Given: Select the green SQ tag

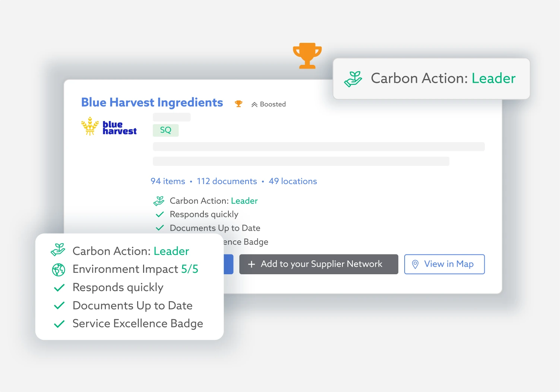Looking at the screenshot, I should [165, 130].
